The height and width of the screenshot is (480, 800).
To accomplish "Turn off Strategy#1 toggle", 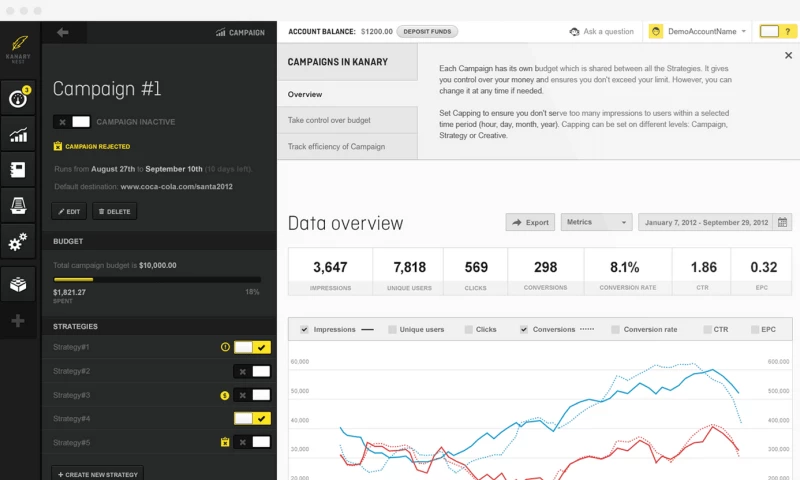I will point(252,347).
